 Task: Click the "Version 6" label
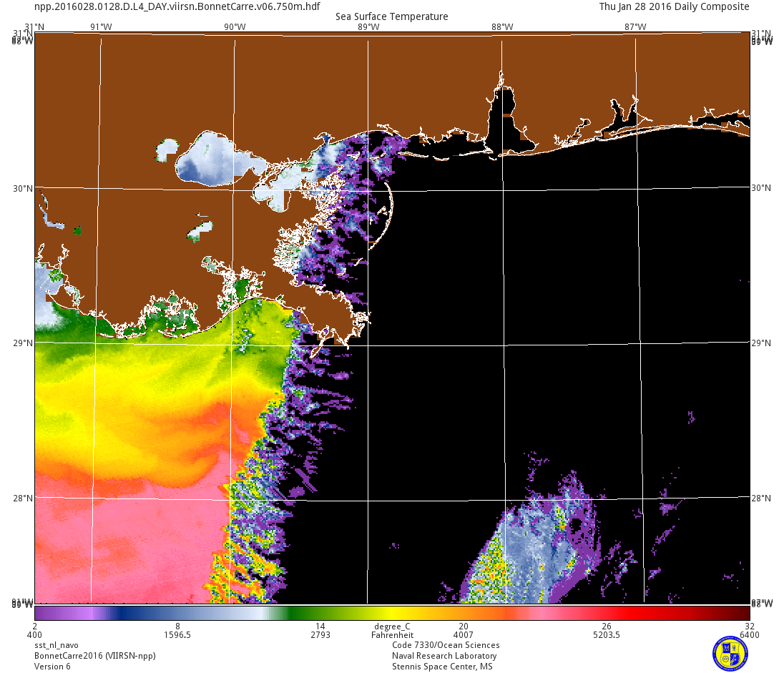(x=52, y=667)
